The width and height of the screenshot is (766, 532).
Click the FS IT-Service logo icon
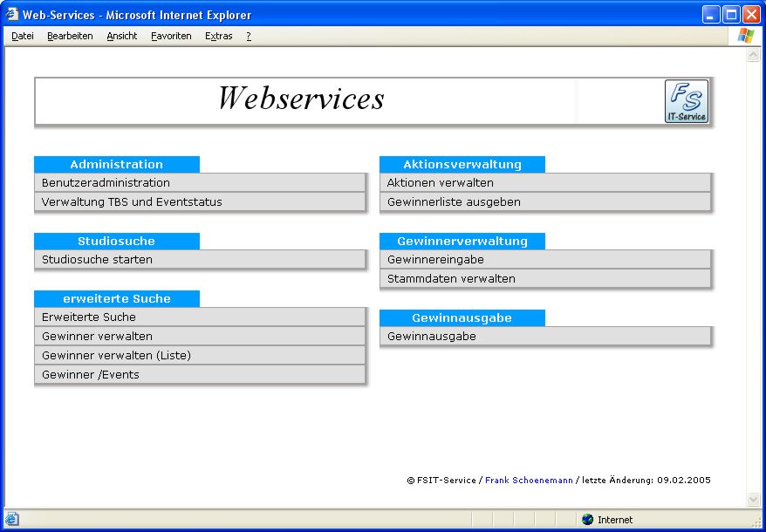687,101
